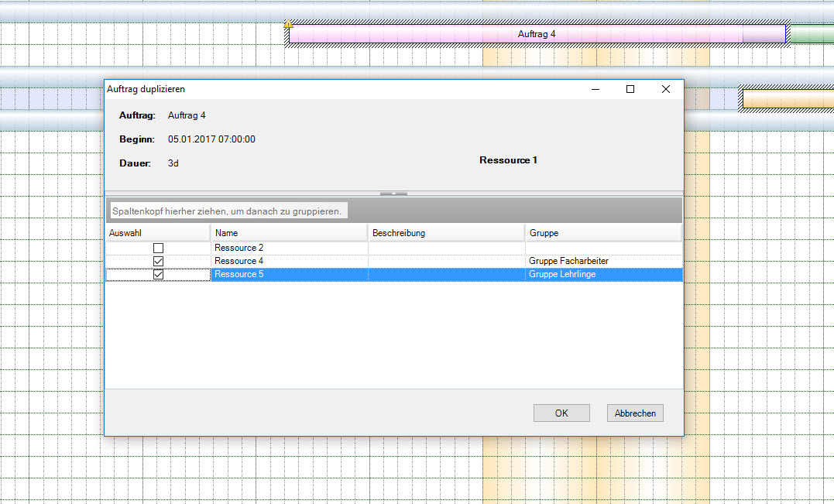Minimize the Auftrag duplizieren dialog
Screen dimensions: 834x504
(x=595, y=89)
